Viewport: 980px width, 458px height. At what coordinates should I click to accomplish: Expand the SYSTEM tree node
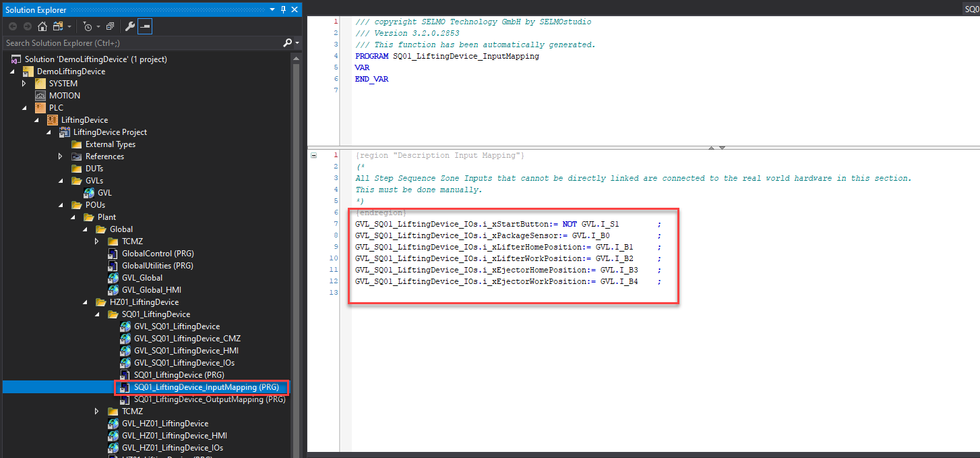pos(24,84)
